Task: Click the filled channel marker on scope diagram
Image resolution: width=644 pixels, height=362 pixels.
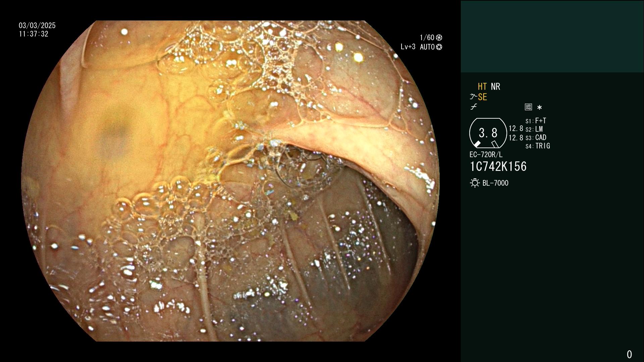Action: (477, 144)
